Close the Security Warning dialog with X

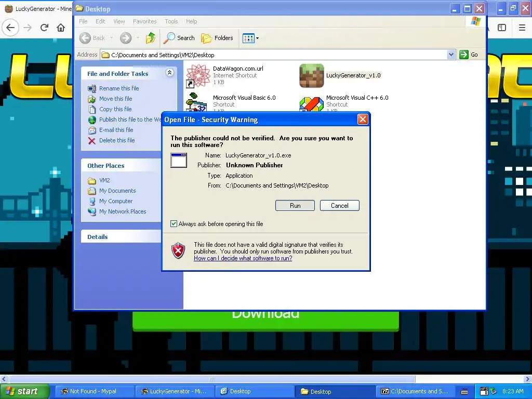(363, 119)
